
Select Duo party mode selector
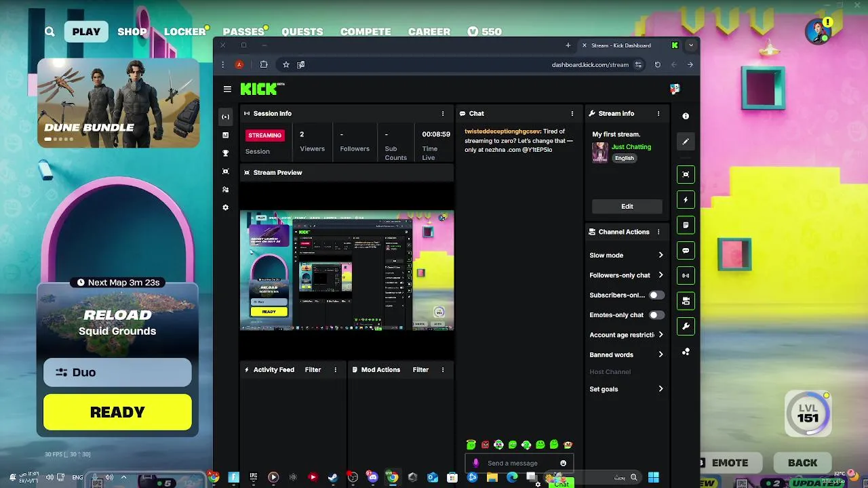pyautogui.click(x=117, y=372)
